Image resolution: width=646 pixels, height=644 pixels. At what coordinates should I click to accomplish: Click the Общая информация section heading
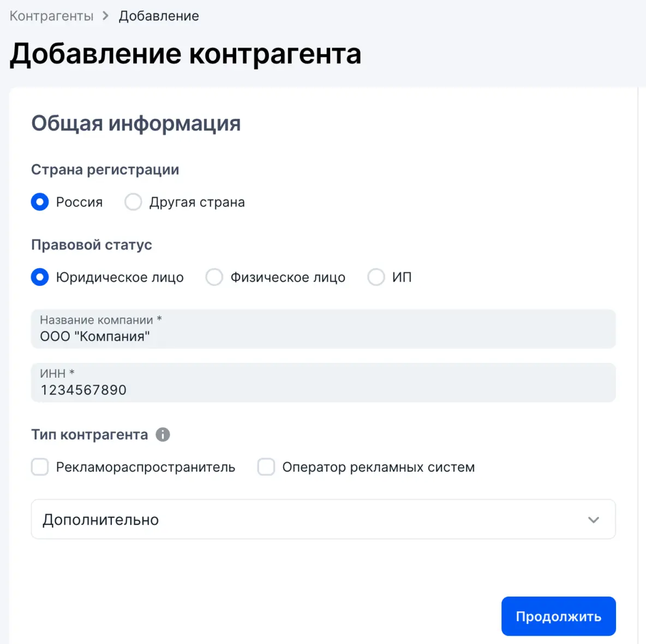tap(136, 123)
